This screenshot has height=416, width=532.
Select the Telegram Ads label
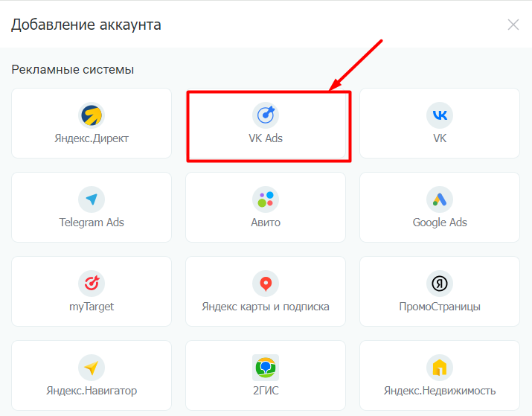92,223
